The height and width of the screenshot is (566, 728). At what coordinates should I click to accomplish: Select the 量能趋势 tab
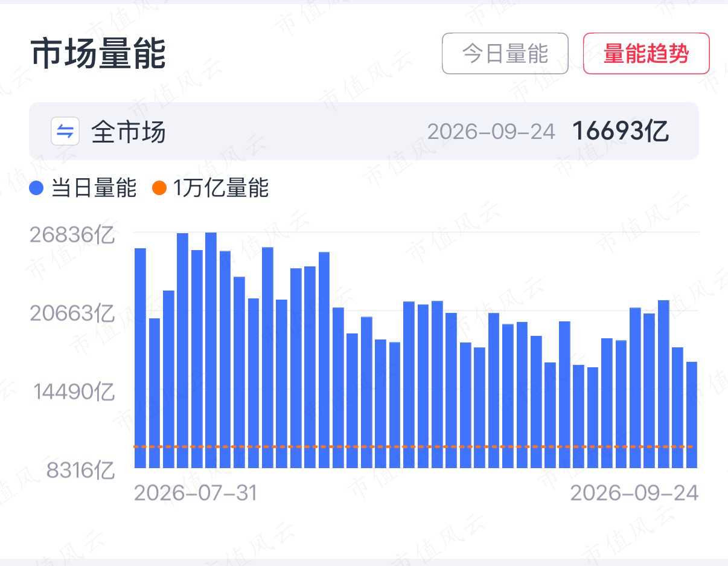pyautogui.click(x=647, y=53)
